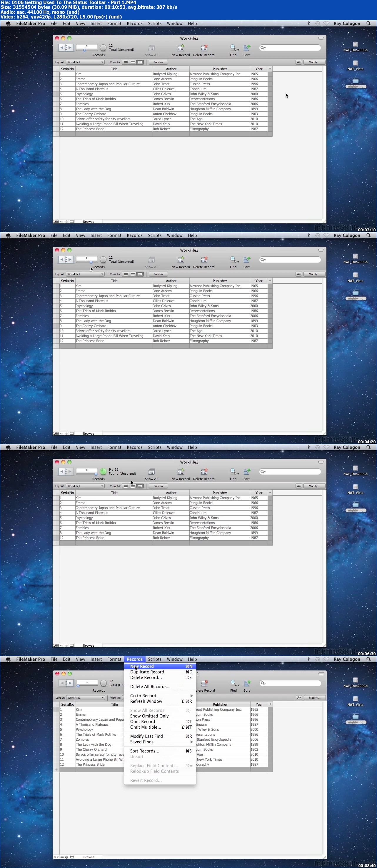Click the Preview button in the 00:06:30 frame
This screenshot has height=868, width=377.
point(158,486)
